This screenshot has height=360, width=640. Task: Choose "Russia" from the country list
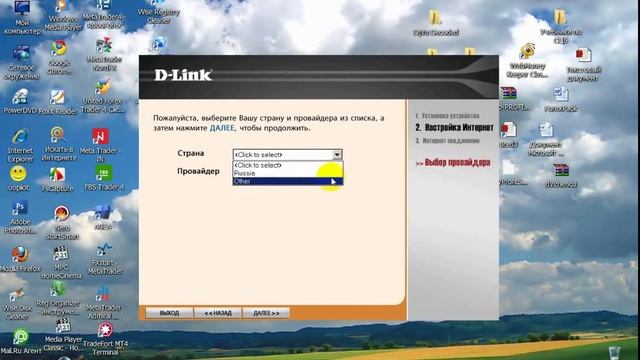coord(288,173)
